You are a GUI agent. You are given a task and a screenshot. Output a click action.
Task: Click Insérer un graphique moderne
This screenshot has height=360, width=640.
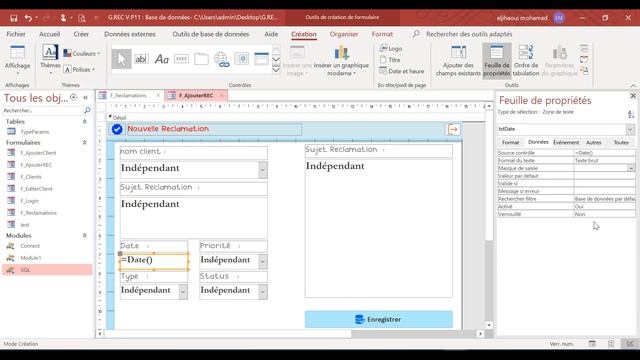pyautogui.click(x=341, y=60)
